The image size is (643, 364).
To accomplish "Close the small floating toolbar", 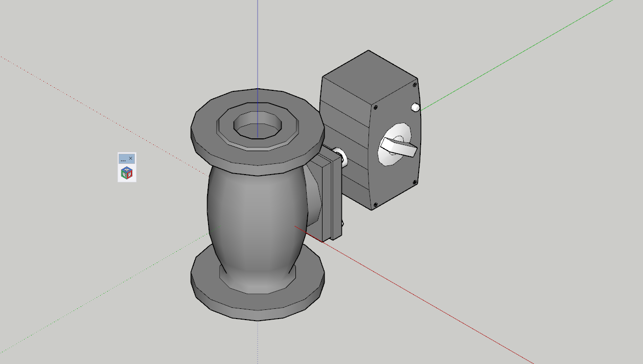I will (x=131, y=159).
